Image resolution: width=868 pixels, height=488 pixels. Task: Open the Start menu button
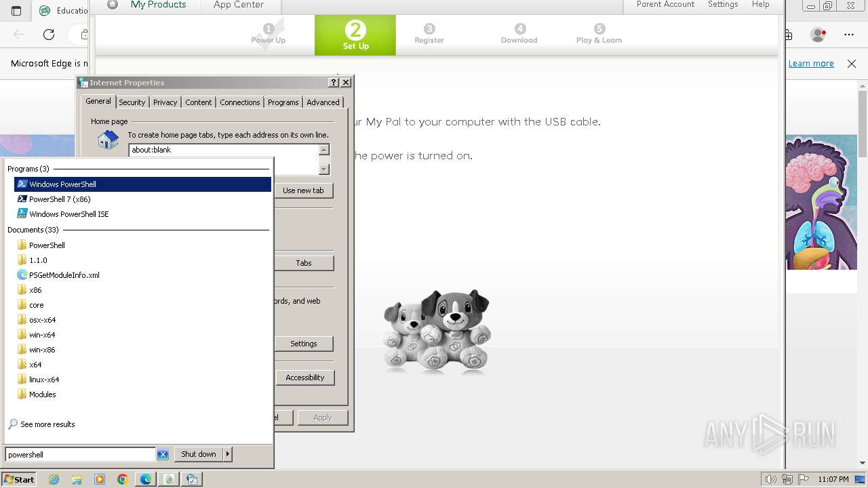pyautogui.click(x=18, y=479)
